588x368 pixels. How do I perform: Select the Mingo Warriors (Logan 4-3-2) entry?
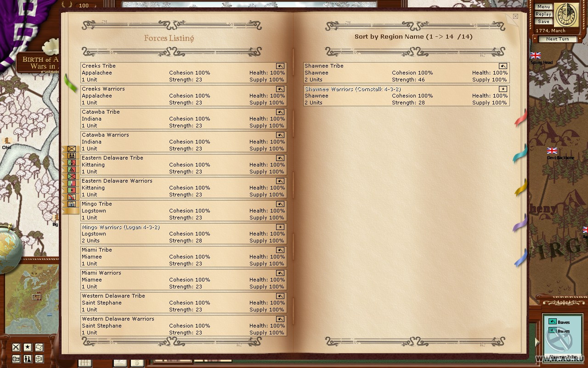[x=184, y=234]
